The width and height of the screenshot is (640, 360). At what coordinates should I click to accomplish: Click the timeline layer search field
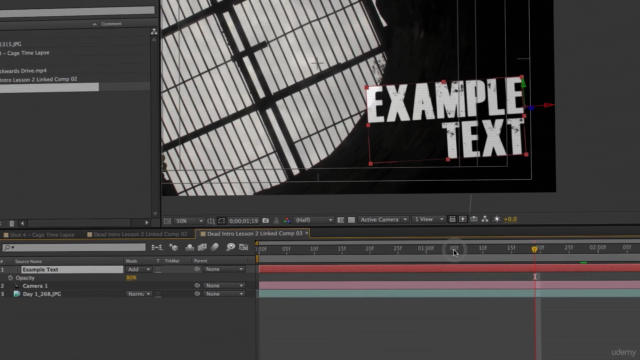pyautogui.click(x=74, y=247)
